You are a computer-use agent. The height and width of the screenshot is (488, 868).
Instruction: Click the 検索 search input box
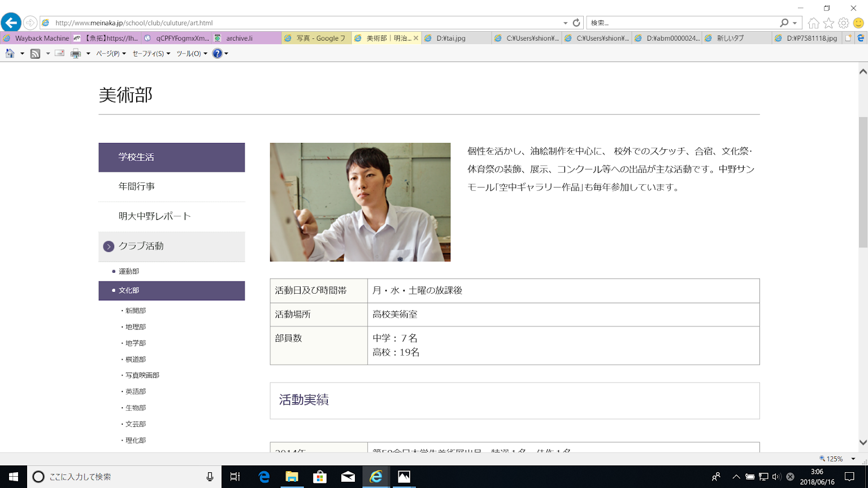(x=683, y=23)
